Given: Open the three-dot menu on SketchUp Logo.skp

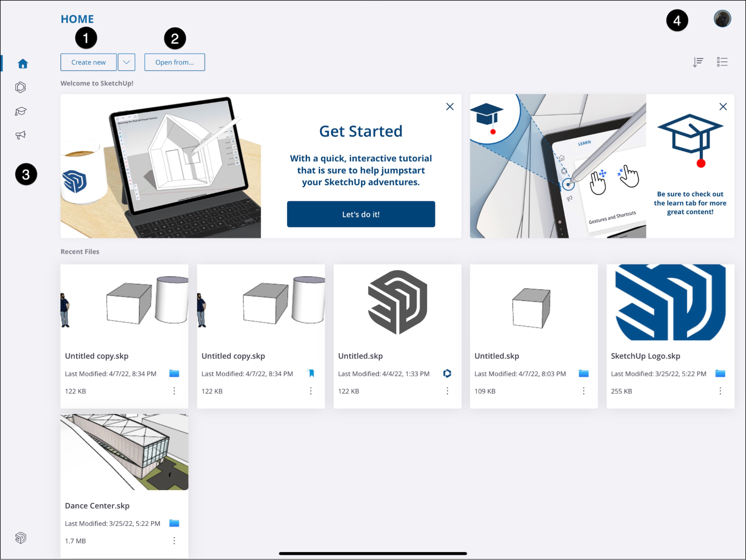Looking at the screenshot, I should (x=722, y=389).
